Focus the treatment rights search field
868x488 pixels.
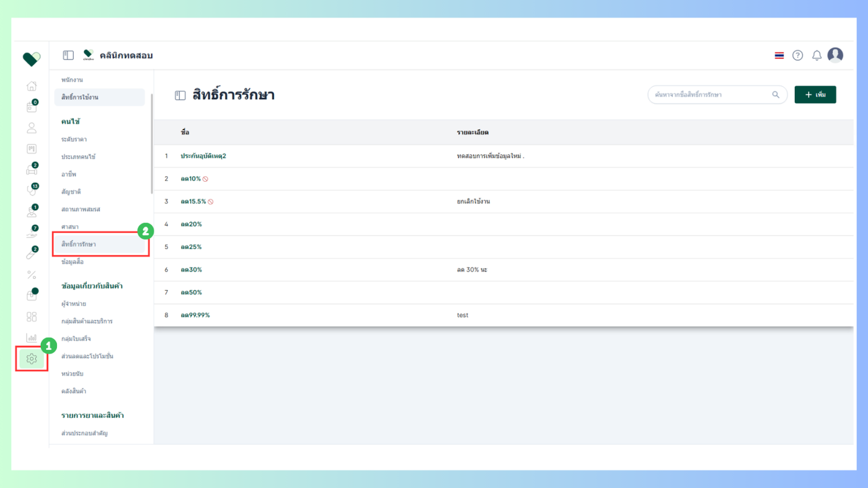tap(717, 95)
